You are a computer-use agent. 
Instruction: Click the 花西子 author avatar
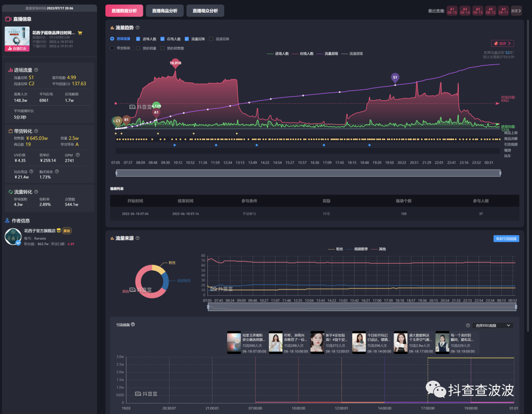[x=13, y=237]
